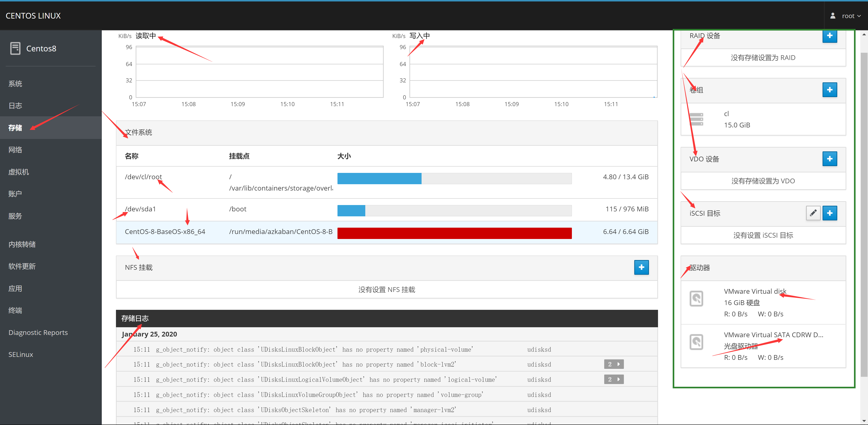Expand the logical-volume log entry count
Screen dimensions: 868x425
[x=614, y=380]
